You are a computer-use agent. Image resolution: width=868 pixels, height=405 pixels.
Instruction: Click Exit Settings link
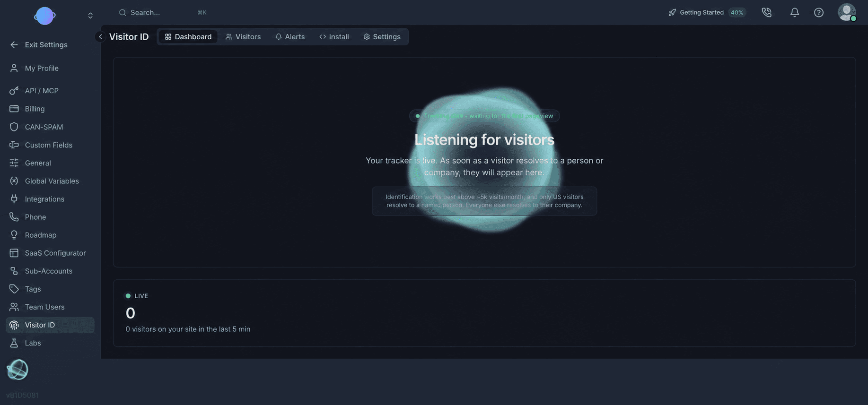click(x=46, y=45)
